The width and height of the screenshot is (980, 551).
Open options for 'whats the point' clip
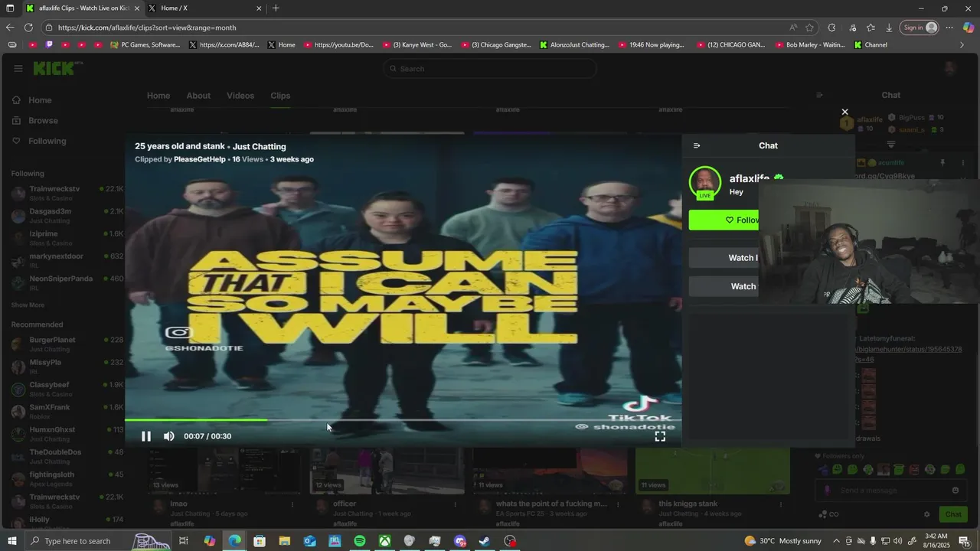pos(618,504)
